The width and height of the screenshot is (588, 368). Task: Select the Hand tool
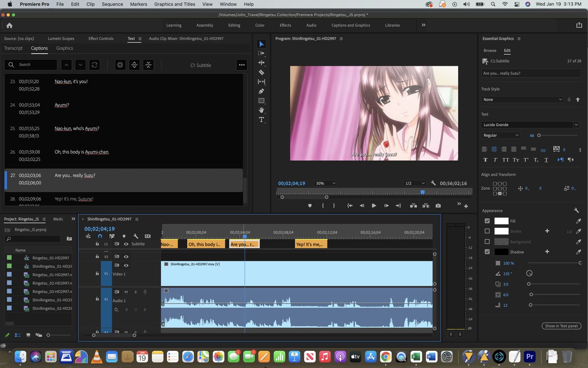pyautogui.click(x=261, y=110)
